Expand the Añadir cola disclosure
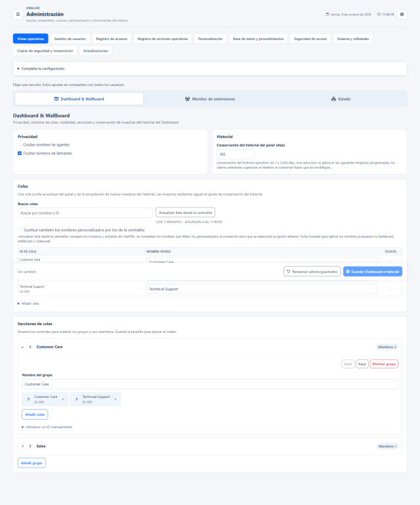 click(x=28, y=303)
